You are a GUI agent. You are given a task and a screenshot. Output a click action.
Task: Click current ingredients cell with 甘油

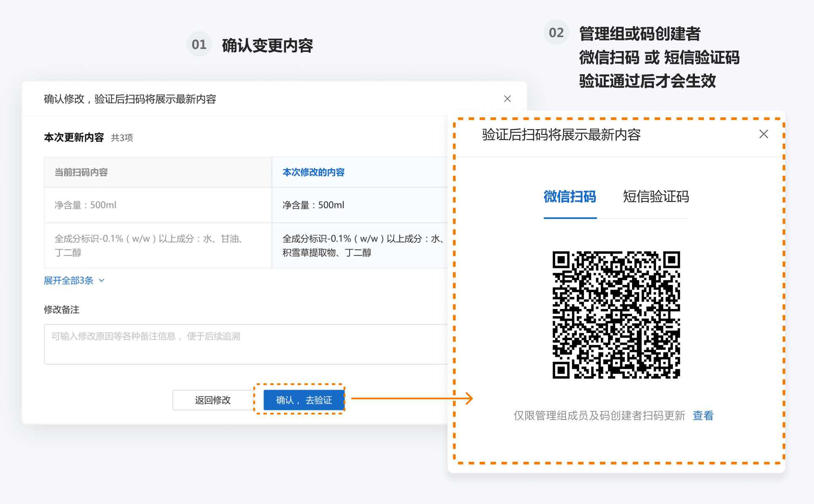148,246
